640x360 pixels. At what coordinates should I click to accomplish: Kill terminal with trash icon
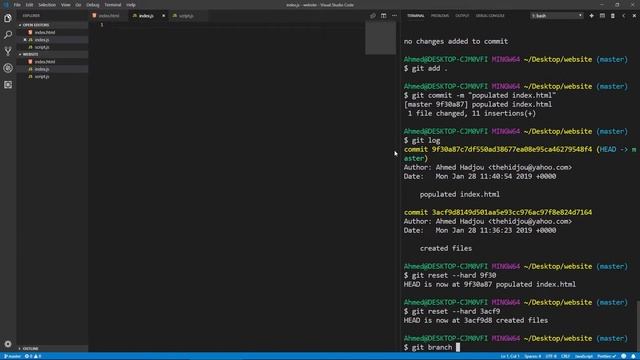(x=613, y=16)
